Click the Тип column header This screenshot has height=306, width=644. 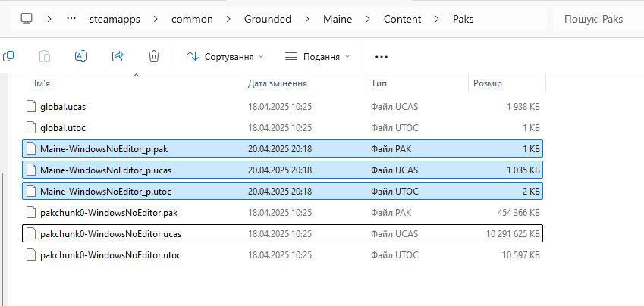tap(379, 83)
